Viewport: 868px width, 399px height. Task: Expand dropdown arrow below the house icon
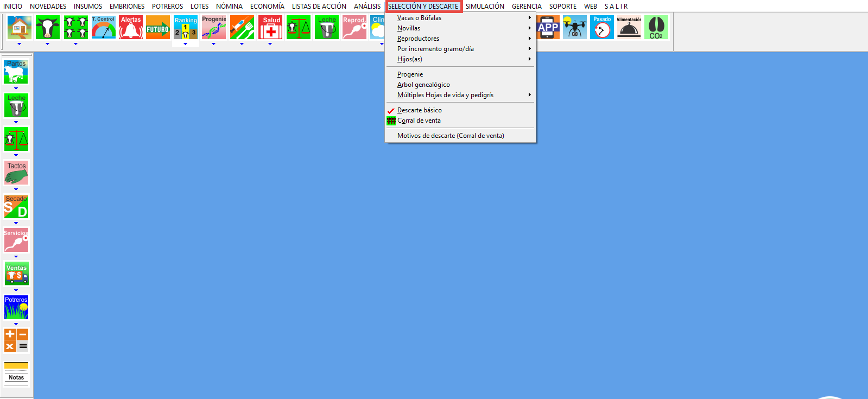tap(20, 44)
